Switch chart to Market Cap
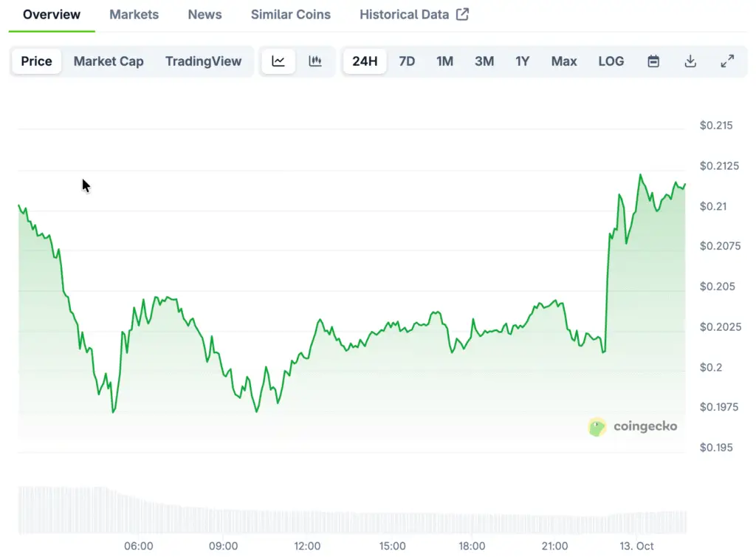Image resolution: width=756 pixels, height=557 pixels. [x=109, y=61]
